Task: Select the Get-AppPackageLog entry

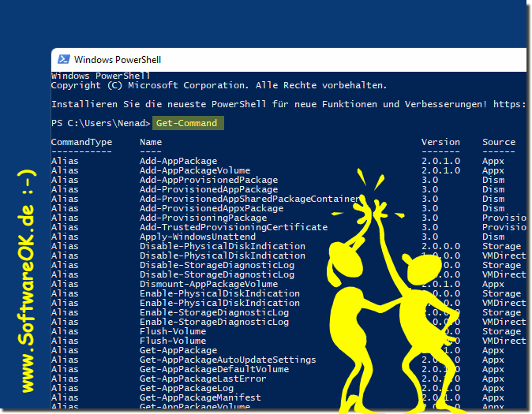Action: tap(186, 388)
